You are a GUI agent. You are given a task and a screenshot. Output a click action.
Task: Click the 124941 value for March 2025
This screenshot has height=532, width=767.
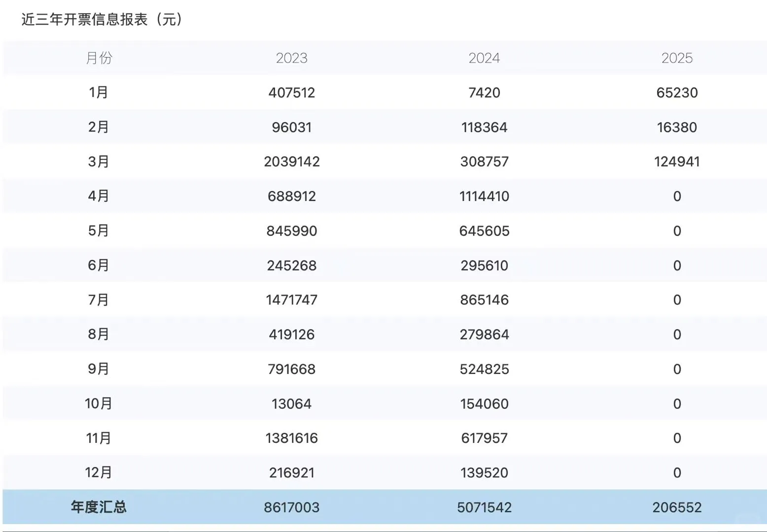click(x=677, y=161)
